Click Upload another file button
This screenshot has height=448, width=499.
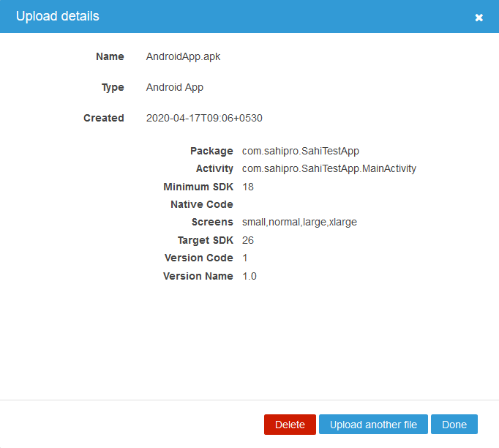pos(373,425)
